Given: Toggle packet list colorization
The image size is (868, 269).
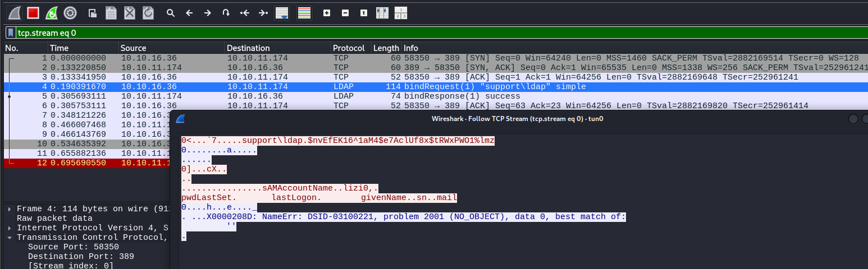Looking at the screenshot, I should 304,12.
